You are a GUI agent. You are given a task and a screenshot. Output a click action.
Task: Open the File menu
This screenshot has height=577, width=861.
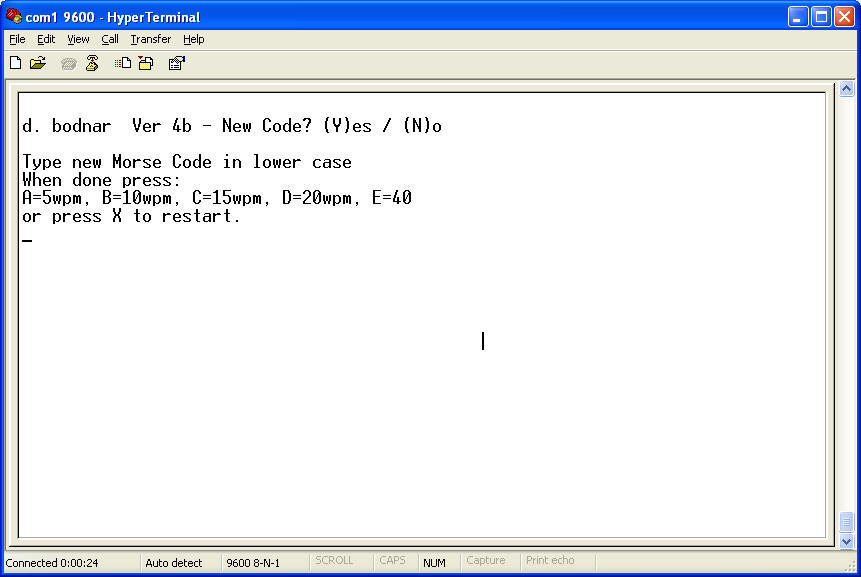(x=17, y=39)
